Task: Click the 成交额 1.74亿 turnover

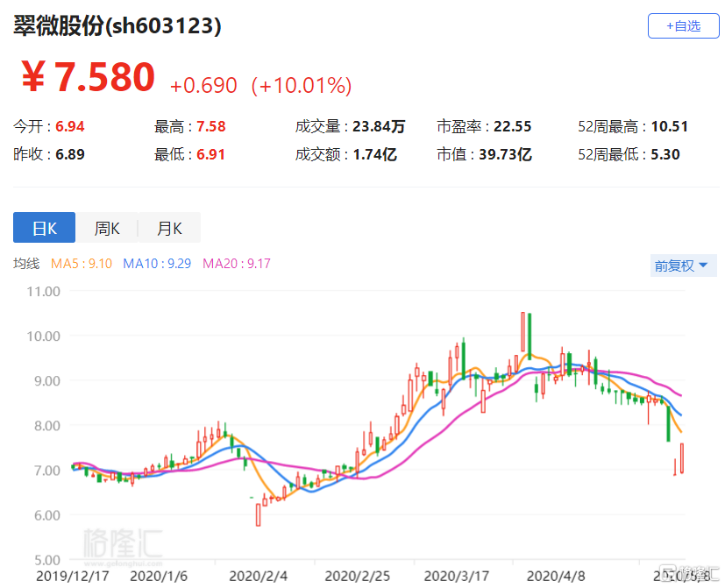Action: (346, 154)
